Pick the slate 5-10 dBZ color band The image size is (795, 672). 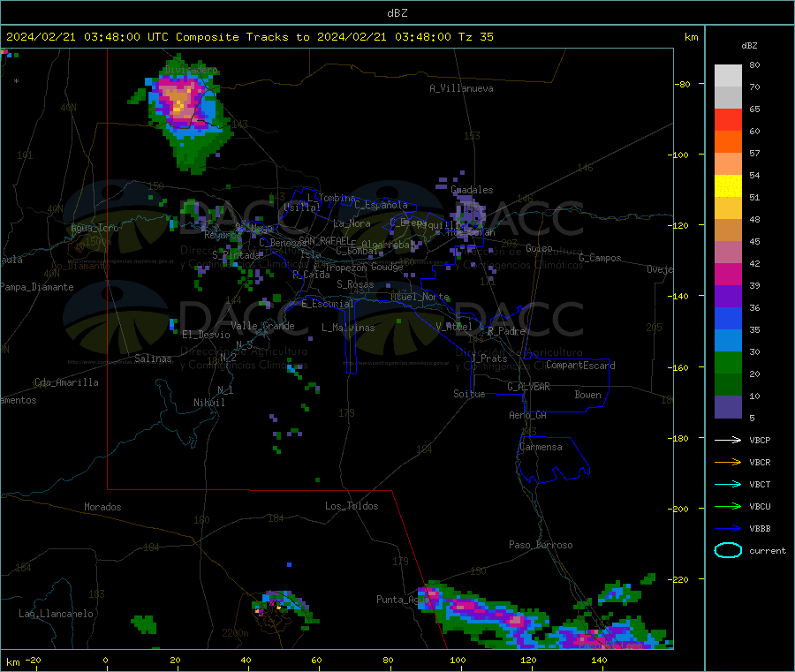click(728, 407)
